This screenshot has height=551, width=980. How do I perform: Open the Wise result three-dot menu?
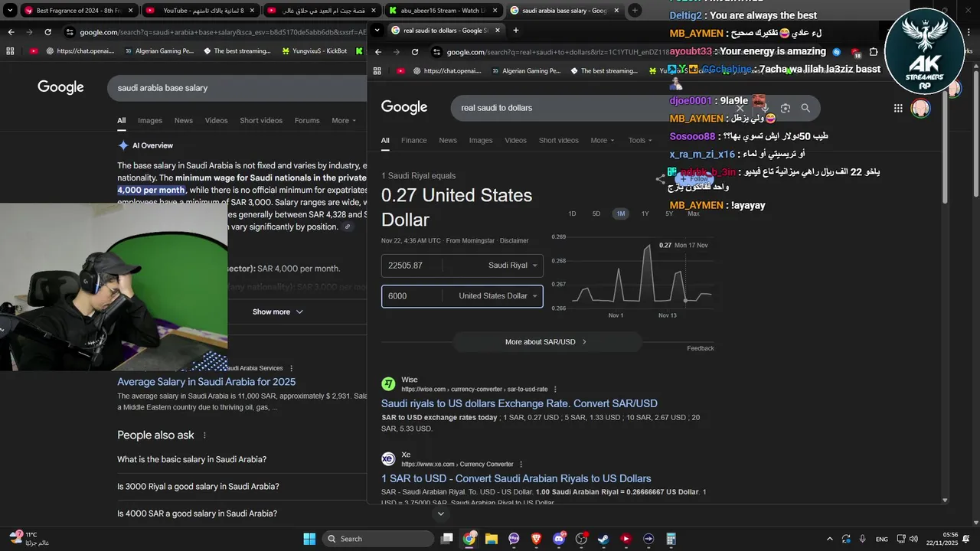coord(555,389)
